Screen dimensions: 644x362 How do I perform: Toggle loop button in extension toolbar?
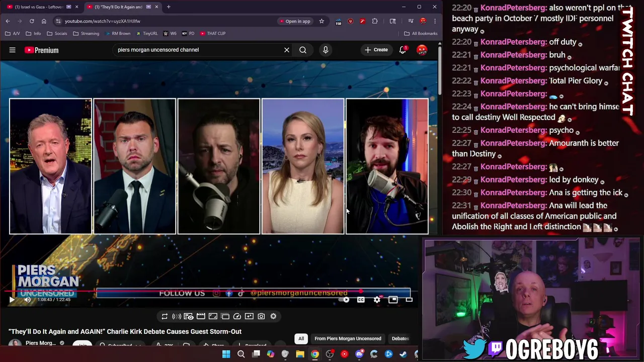pos(165,316)
